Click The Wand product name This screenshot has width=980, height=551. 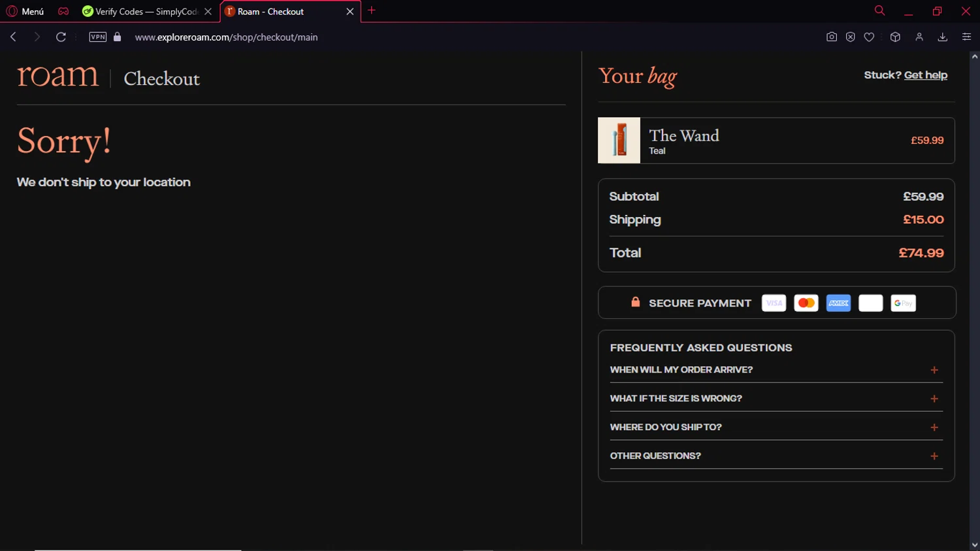(x=684, y=135)
